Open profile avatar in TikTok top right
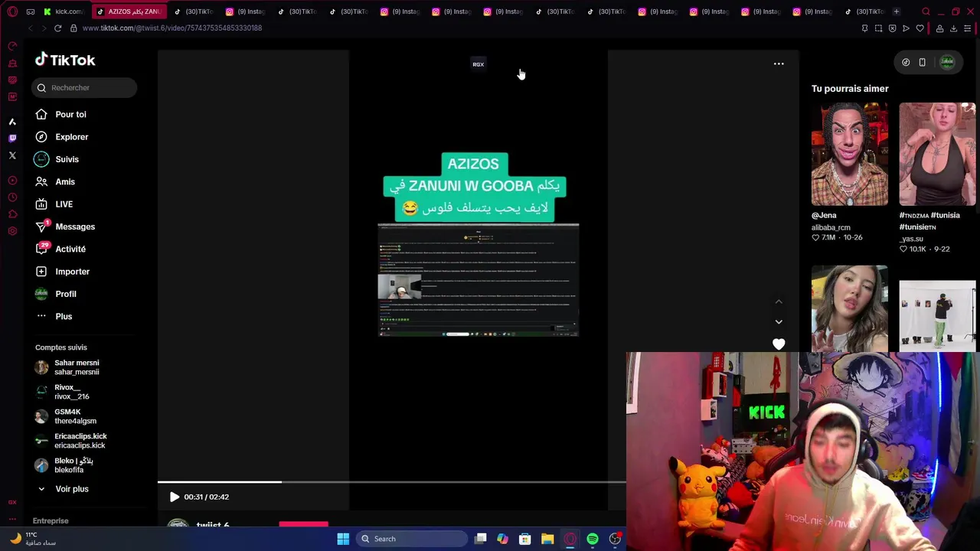The height and width of the screenshot is (551, 980). pyautogui.click(x=947, y=63)
